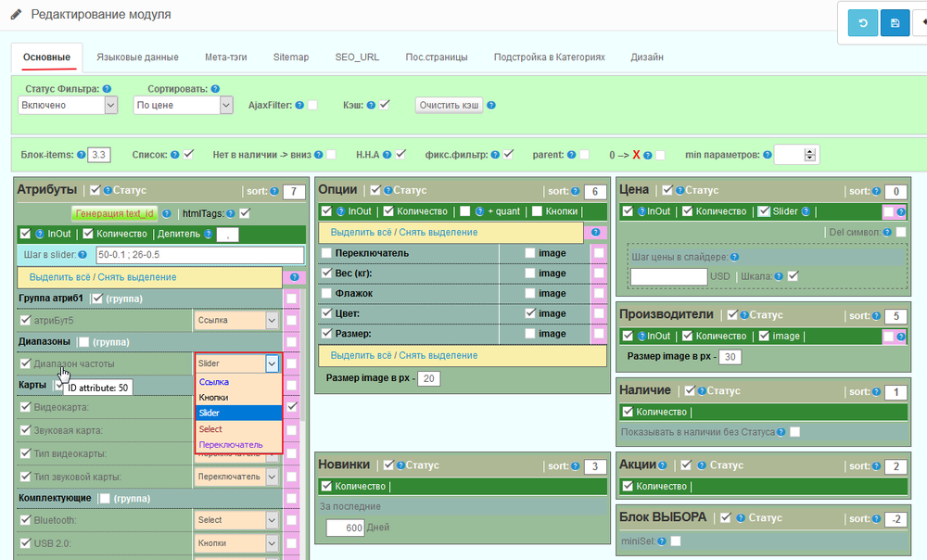927x560 pixels.
Task: Click help icon beside AjaxFilter
Action: 299,106
